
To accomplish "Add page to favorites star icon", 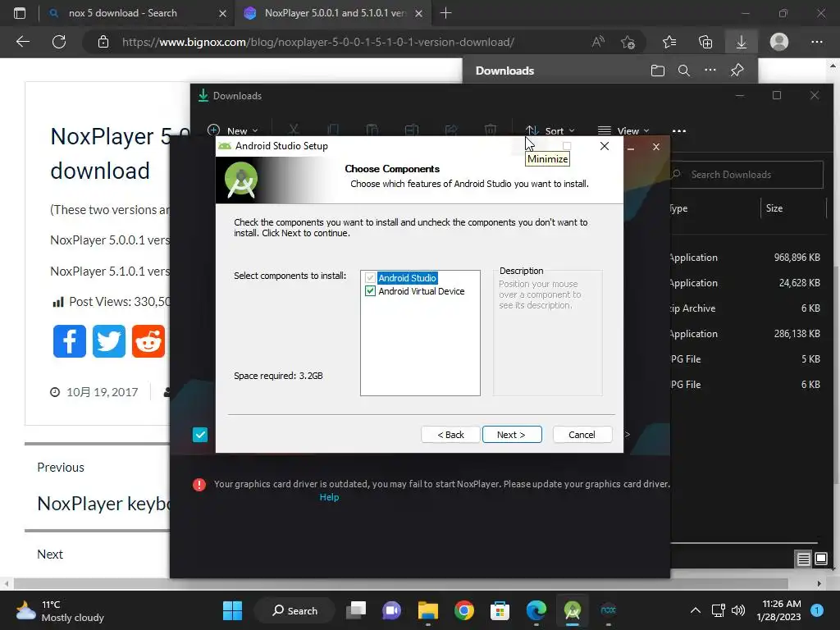I will click(x=628, y=42).
